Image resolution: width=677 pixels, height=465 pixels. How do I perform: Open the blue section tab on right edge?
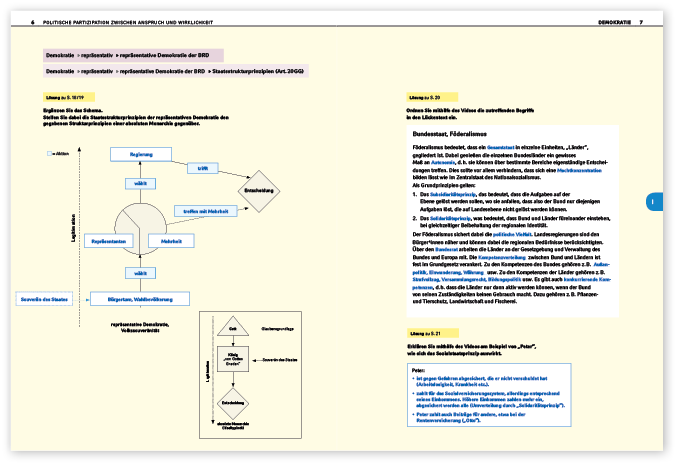tap(652, 201)
